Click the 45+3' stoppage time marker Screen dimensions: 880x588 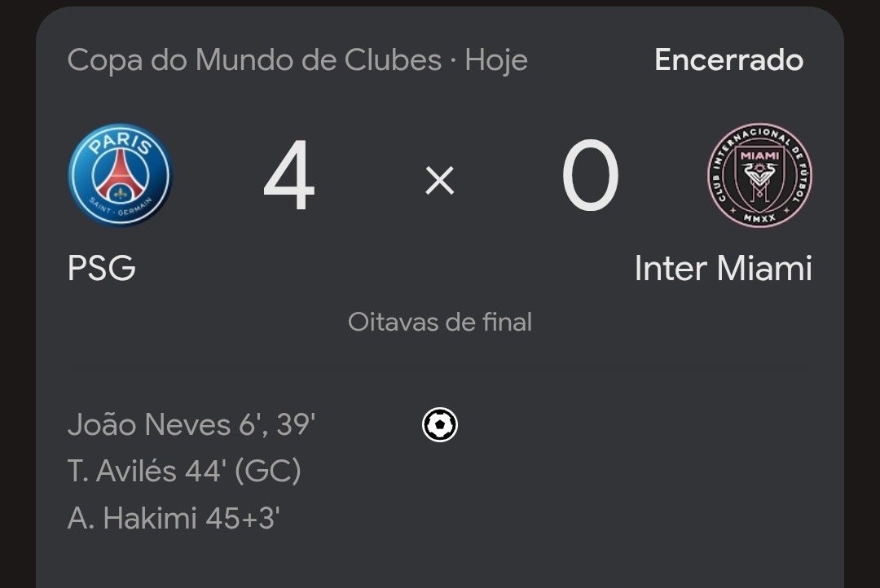point(243,518)
